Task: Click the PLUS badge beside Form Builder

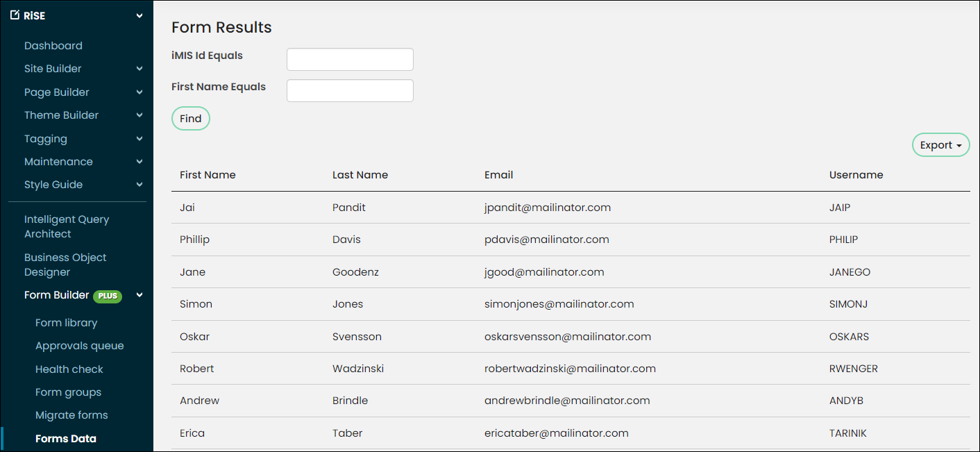Action: click(x=108, y=296)
